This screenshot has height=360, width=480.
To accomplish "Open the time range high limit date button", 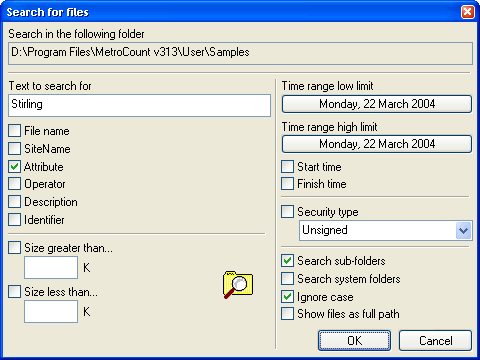I will (377, 144).
